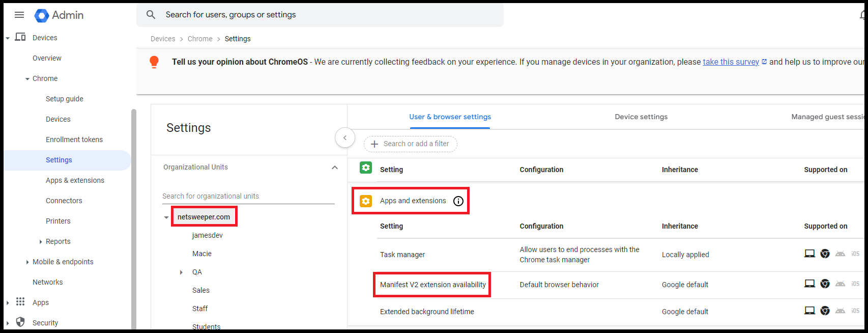Screen dimensions: 868x333
Task: Click ChromeOS laptop icon in Manifest V2 row
Action: pos(809,284)
